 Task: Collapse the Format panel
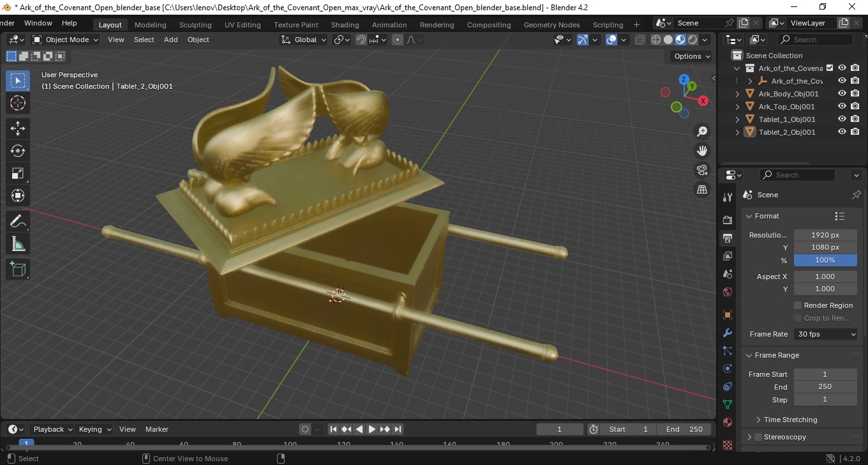(x=750, y=216)
